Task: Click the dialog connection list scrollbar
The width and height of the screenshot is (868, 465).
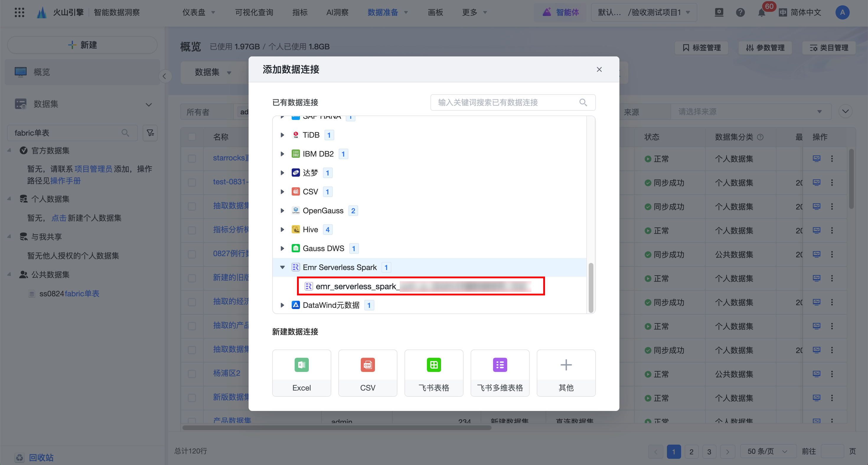Action: coord(590,288)
